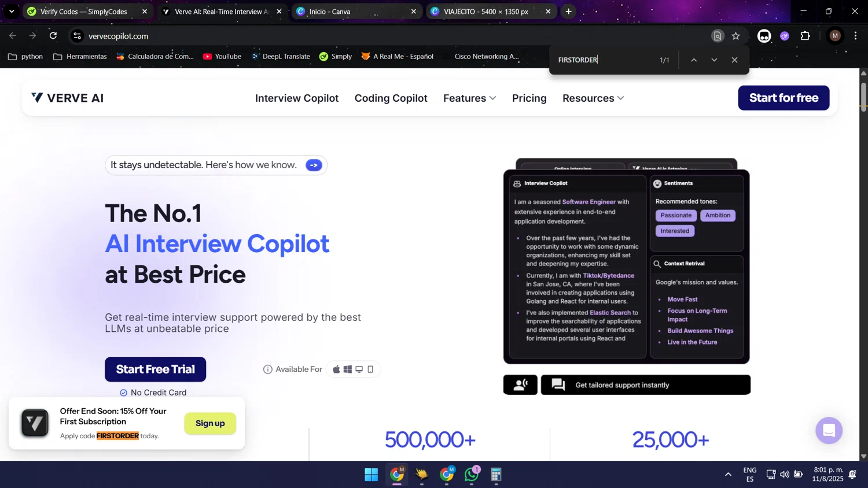The height and width of the screenshot is (488, 868).
Task: Click the blue arrow in undetectable banner
Action: point(314,165)
